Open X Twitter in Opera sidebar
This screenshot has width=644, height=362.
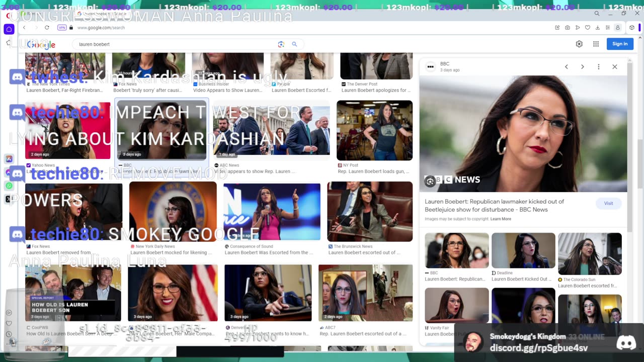pos(9,199)
